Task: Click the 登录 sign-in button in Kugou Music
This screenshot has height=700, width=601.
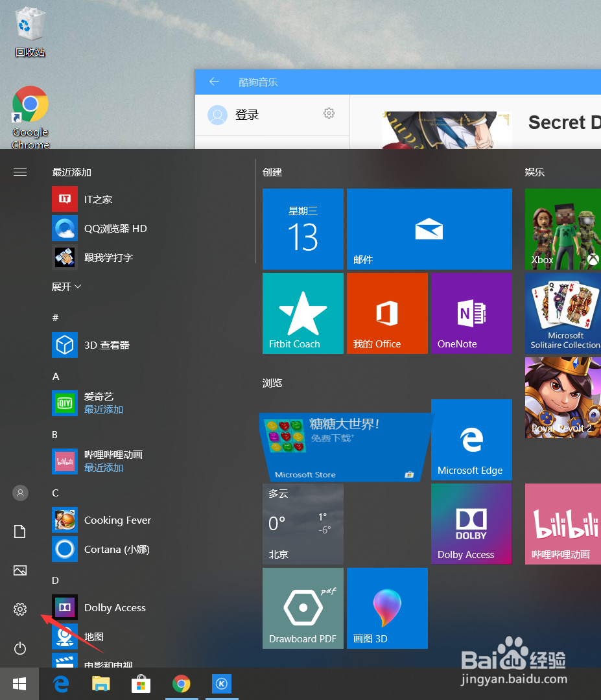Action: coord(246,114)
